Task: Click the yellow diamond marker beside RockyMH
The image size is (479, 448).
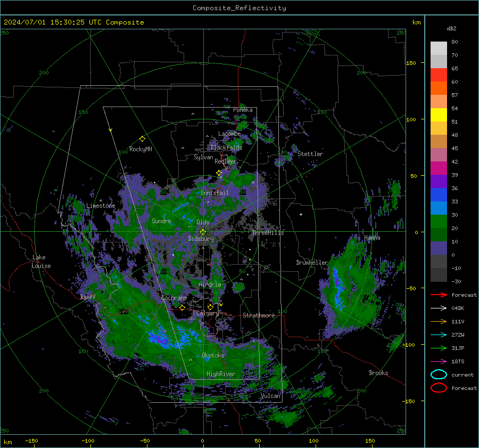Action: tap(142, 139)
